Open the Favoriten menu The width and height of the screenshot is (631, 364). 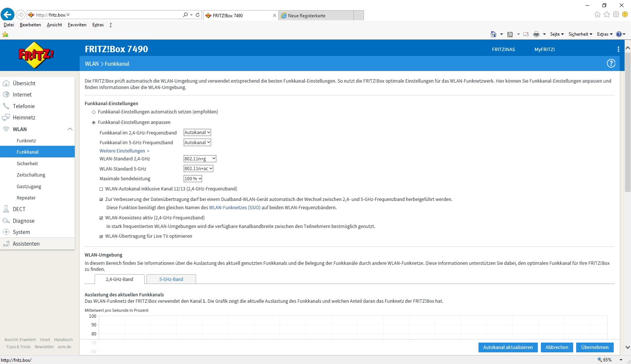(77, 25)
